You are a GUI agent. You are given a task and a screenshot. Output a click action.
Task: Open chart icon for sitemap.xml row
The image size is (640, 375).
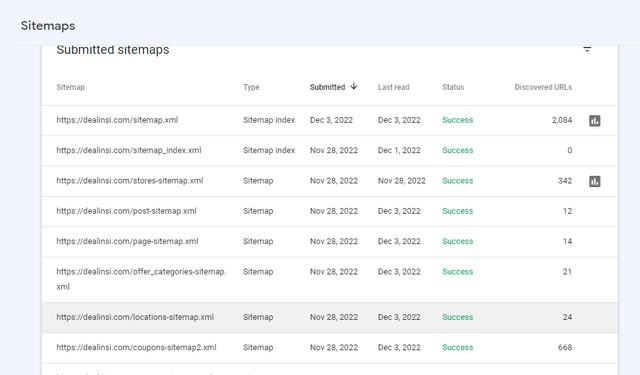pos(595,120)
